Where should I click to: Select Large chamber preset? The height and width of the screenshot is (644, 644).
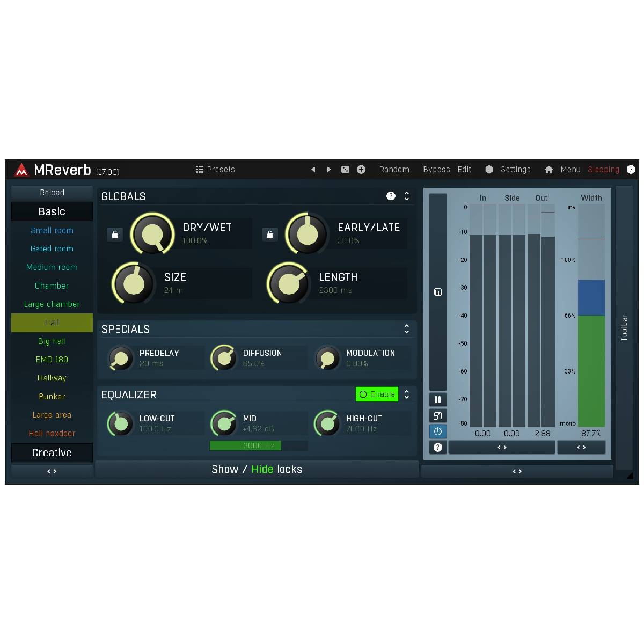pyautogui.click(x=52, y=304)
